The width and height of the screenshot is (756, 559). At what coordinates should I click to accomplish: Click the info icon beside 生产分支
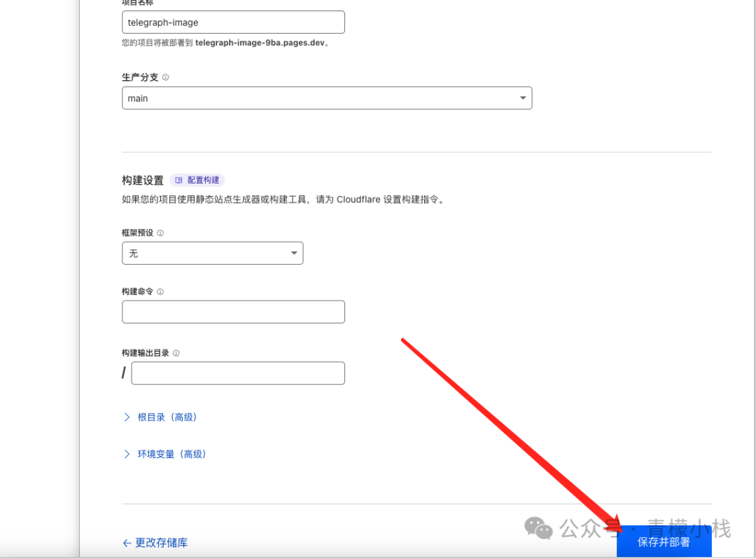click(x=165, y=77)
